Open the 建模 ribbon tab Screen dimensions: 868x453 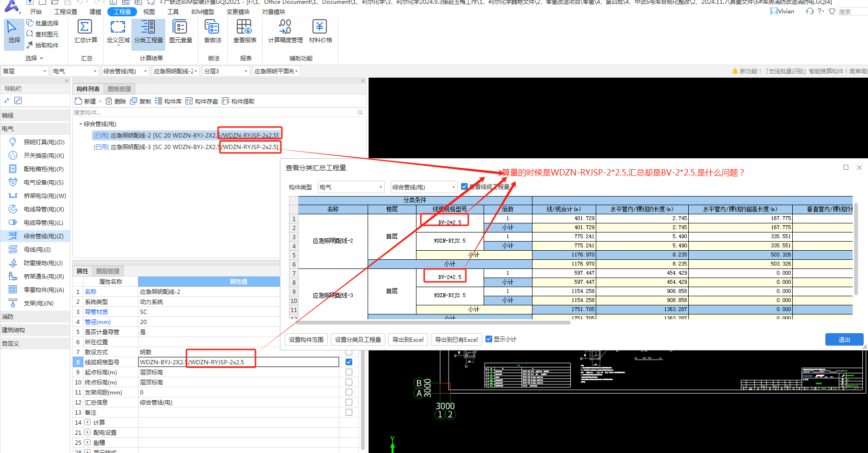click(95, 12)
